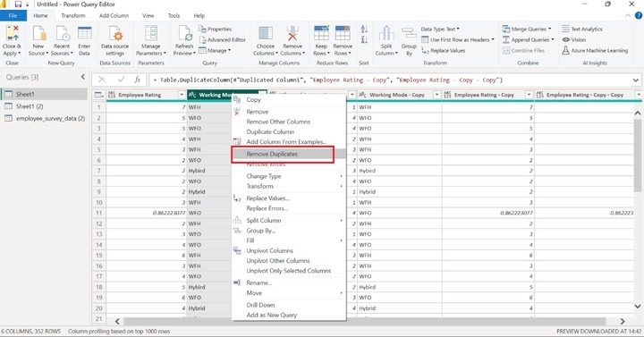This screenshot has height=337, width=644.
Task: Click table select-all corner icon
Action: (99, 95)
